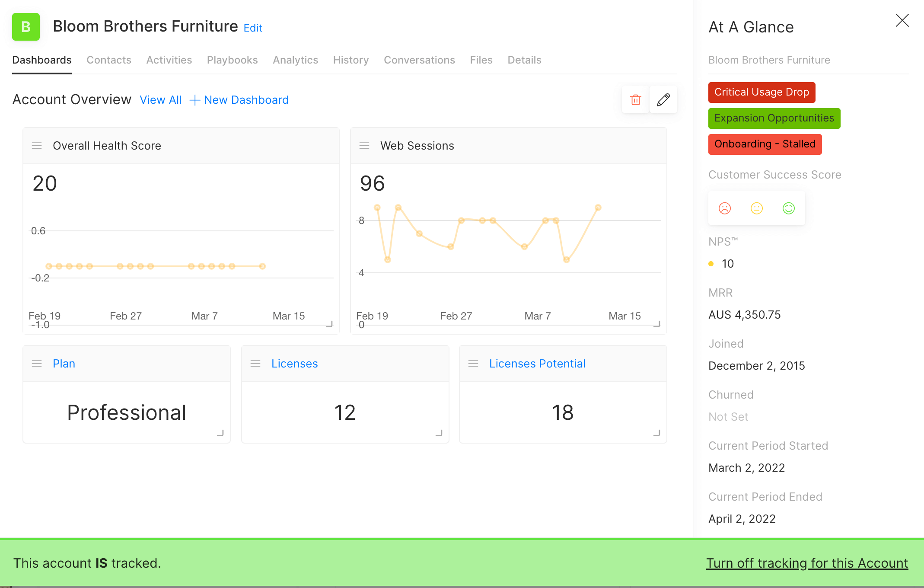The image size is (924, 588).
Task: Edit the Account Overview dashboard
Action: coord(663,99)
